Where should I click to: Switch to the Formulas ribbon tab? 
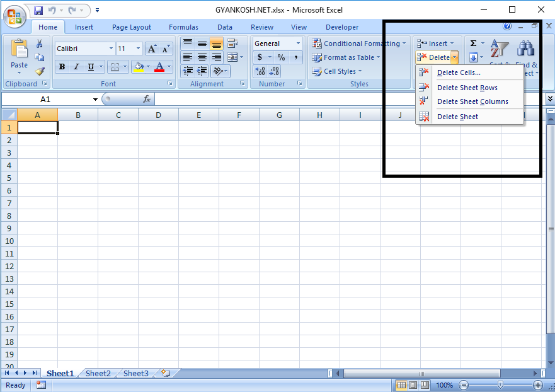pyautogui.click(x=183, y=26)
